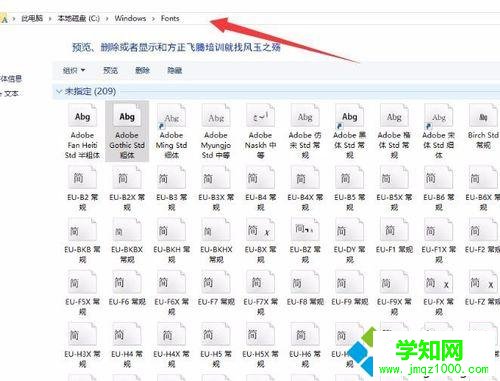Select the EU-B2X font icon
500x381 pixels.
coord(127,178)
